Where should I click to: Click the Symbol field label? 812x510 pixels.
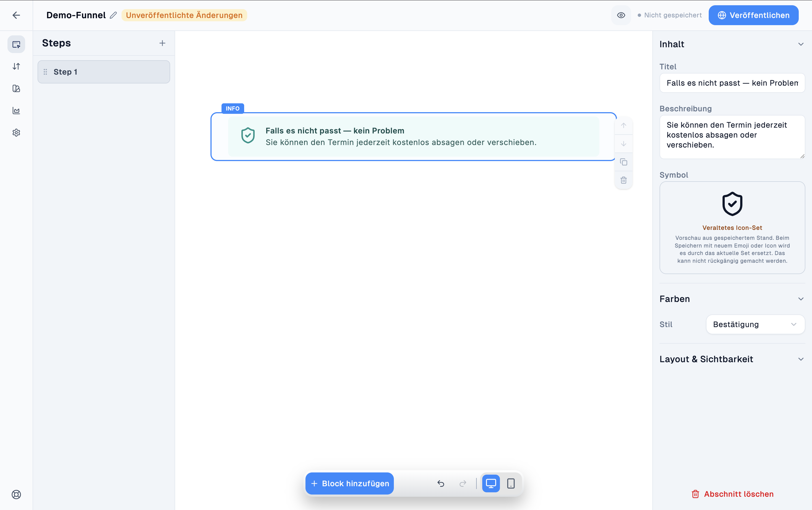[673, 175]
